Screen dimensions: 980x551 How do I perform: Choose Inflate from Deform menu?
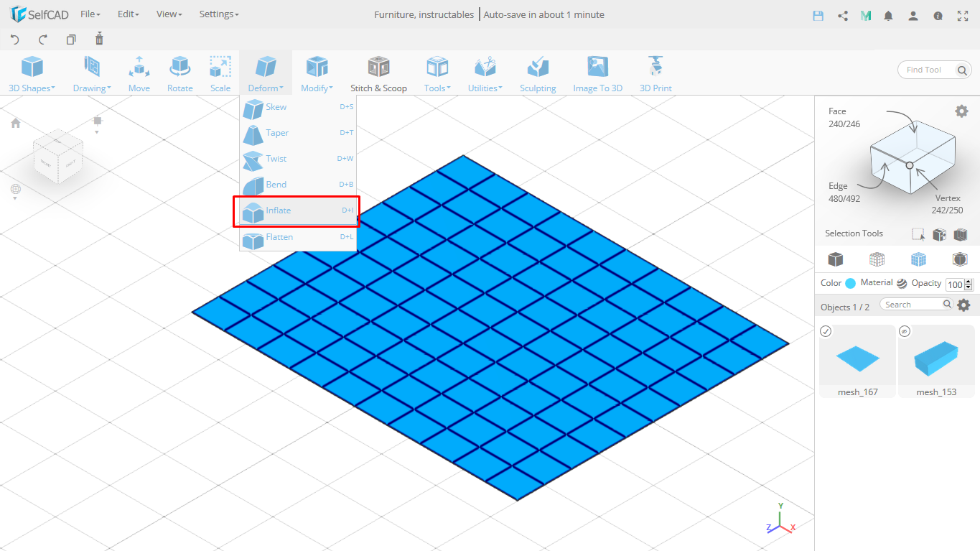point(298,210)
